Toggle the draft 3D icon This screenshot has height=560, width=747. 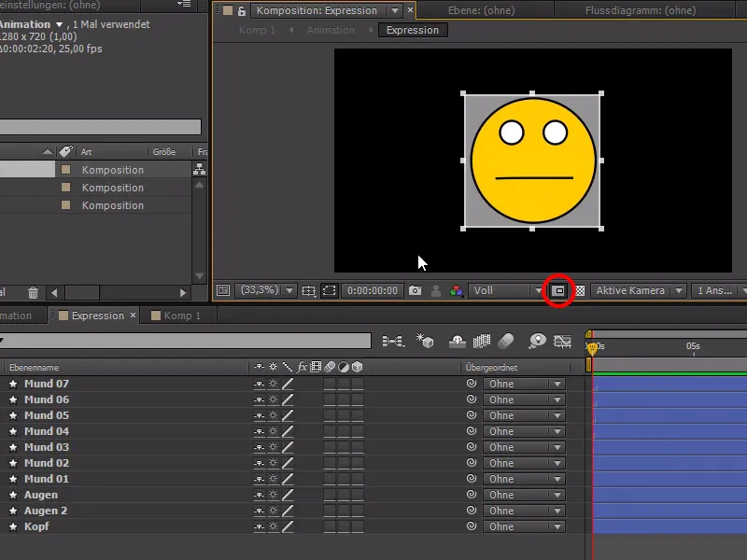(425, 341)
